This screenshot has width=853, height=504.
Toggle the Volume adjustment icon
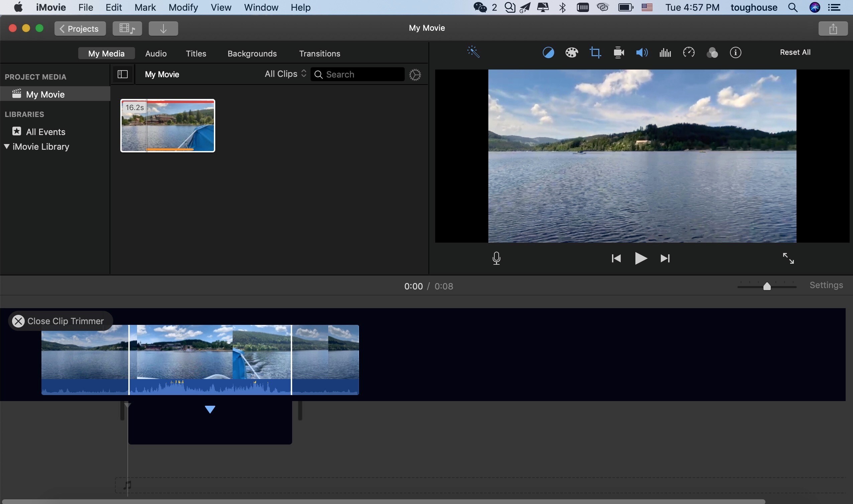[642, 52]
